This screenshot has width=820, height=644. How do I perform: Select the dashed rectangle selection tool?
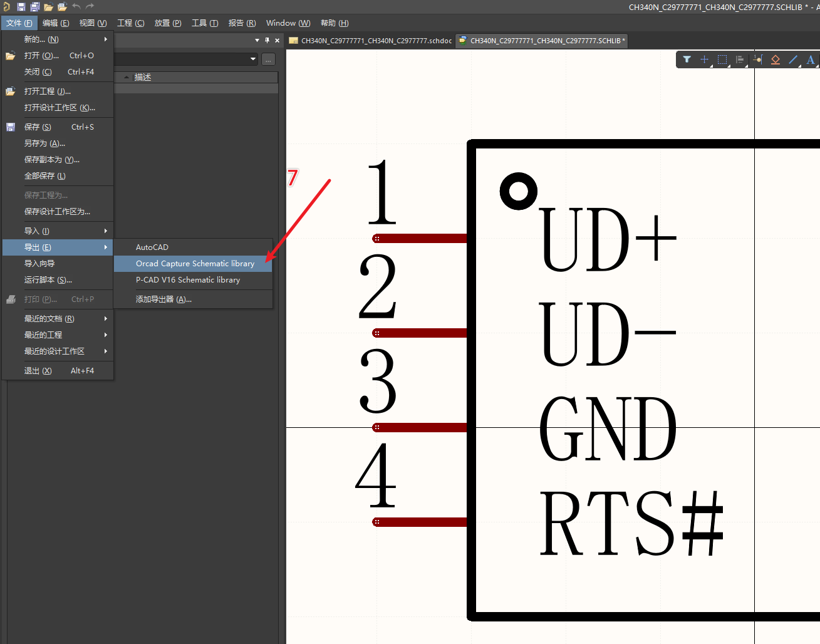point(722,60)
